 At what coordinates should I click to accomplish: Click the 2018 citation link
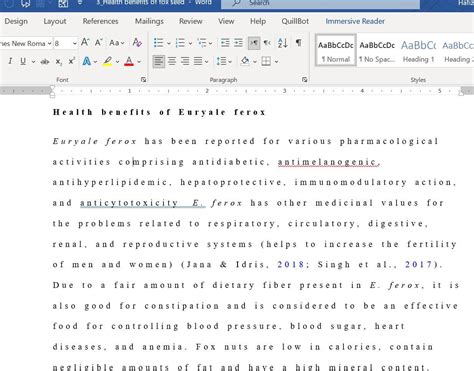[291, 265]
